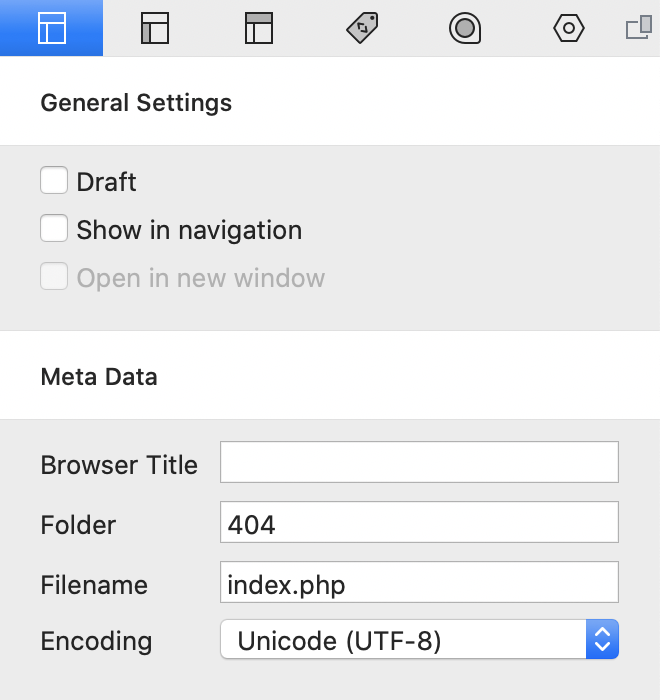660x700 pixels.
Task: Click the Browser Title text field
Action: [419, 462]
